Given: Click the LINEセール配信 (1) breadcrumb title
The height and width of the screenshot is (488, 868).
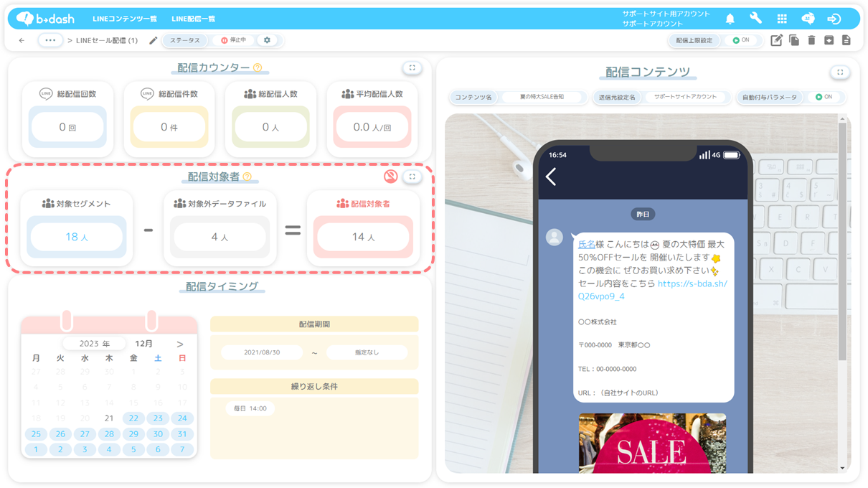Looking at the screenshot, I should coord(107,41).
